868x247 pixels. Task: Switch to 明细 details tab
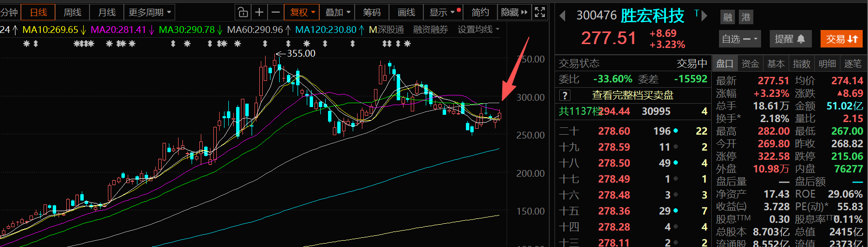tap(827, 63)
